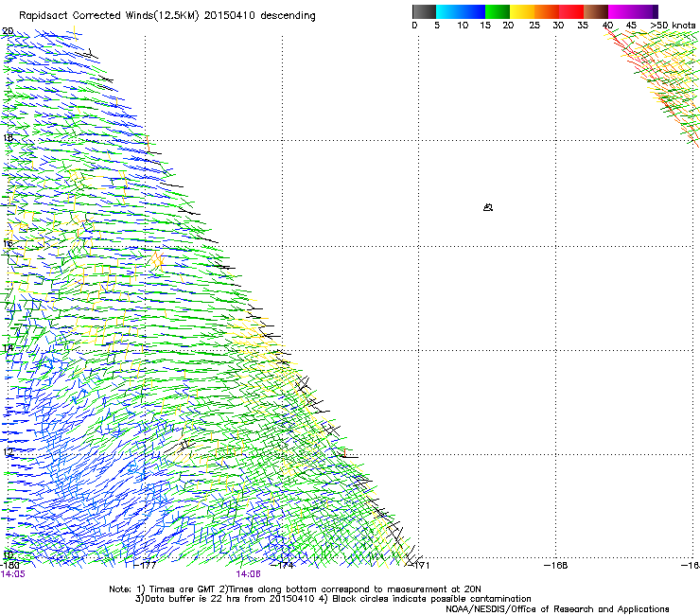The image size is (700, 615).
Task: Choose the brown 35-40 knots legend segment
Action: click(596, 11)
